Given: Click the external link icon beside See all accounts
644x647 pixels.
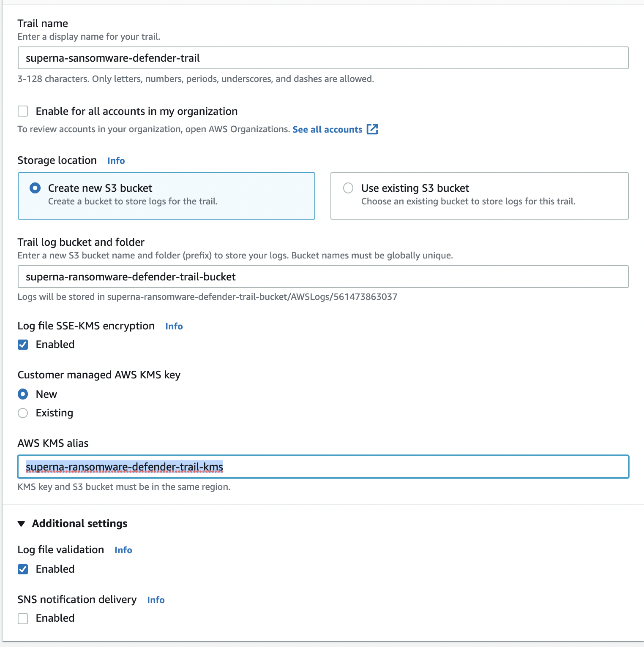Looking at the screenshot, I should [x=372, y=129].
